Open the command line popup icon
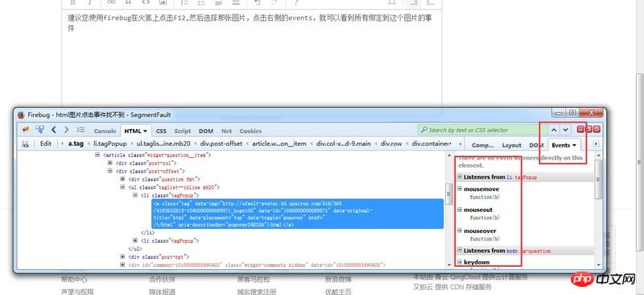The image size is (644, 295). (x=81, y=130)
